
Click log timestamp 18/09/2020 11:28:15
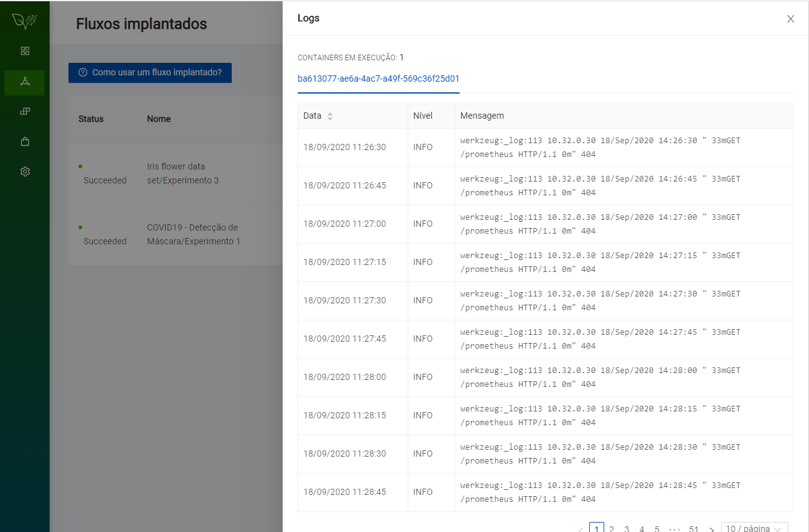(x=345, y=415)
